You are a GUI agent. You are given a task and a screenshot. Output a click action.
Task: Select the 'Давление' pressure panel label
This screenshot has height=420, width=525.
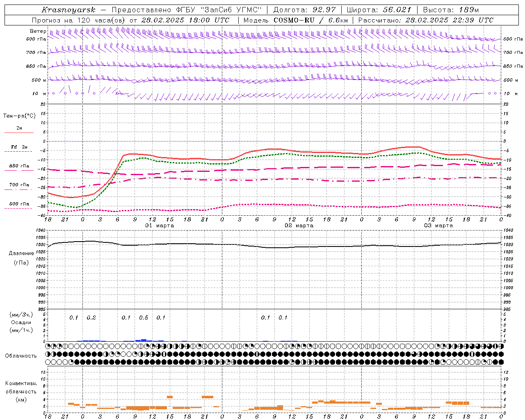point(21,253)
